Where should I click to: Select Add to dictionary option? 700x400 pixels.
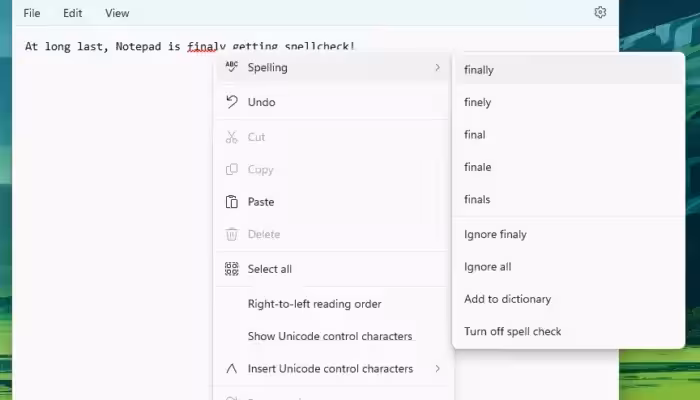tap(569, 299)
